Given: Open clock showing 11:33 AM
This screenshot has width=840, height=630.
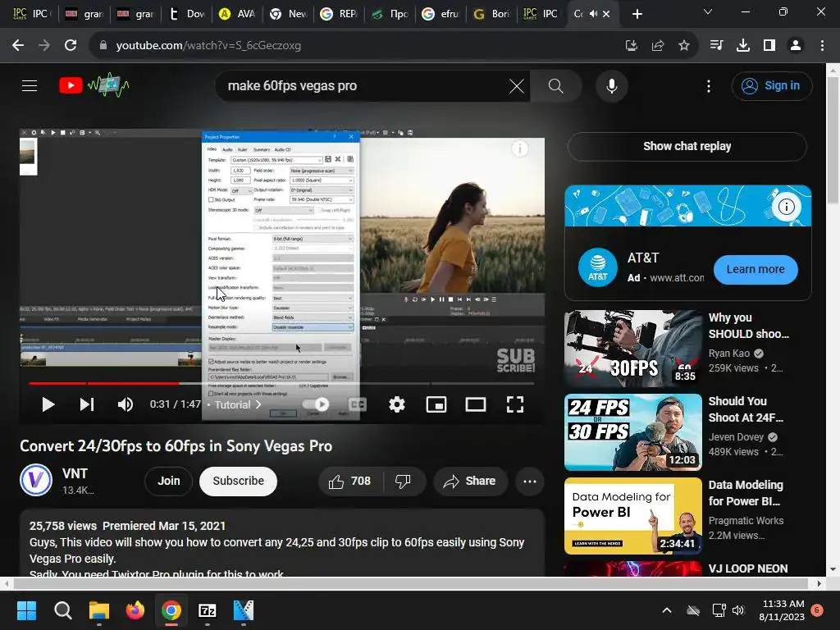Looking at the screenshot, I should [782, 610].
